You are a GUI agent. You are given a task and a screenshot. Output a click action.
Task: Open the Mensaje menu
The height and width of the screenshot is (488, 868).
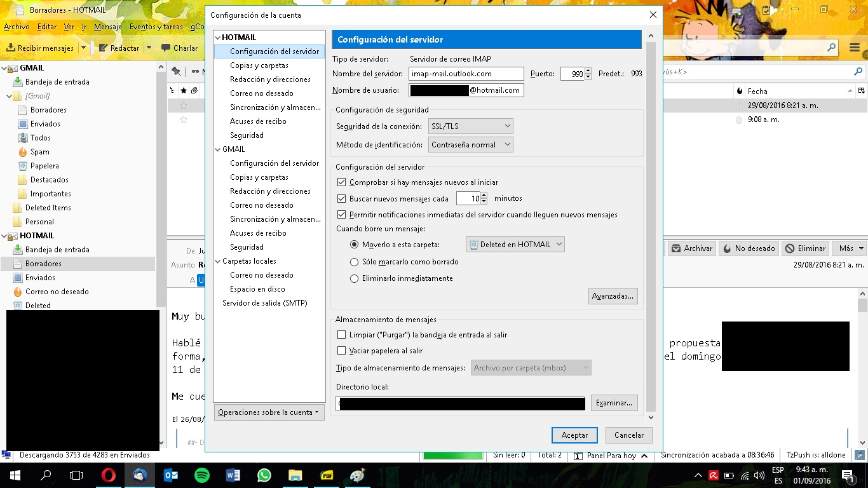(108, 27)
